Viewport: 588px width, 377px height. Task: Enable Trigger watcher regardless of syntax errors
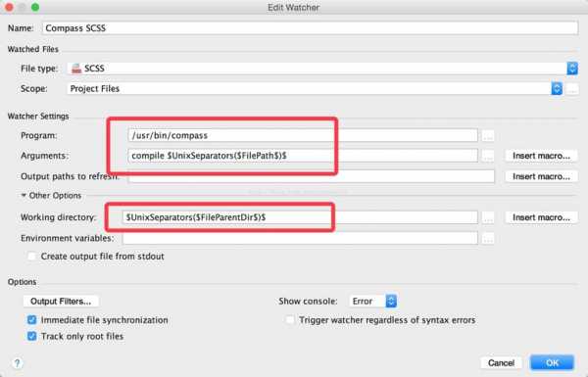click(x=290, y=320)
